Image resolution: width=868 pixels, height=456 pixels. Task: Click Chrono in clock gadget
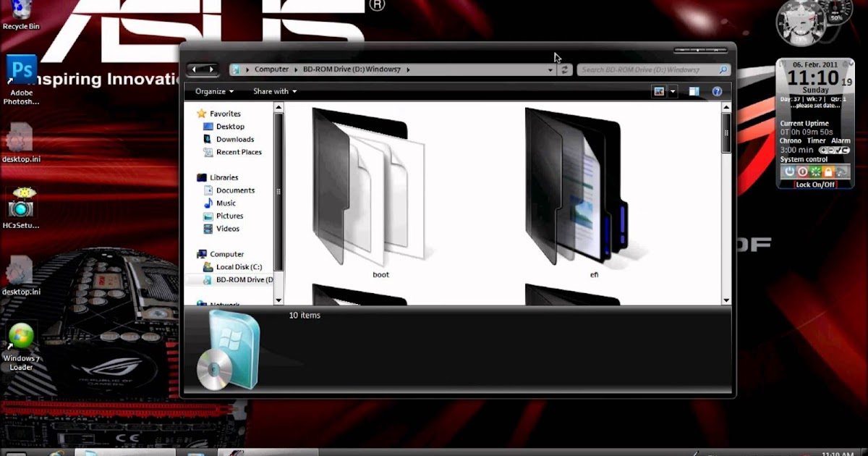pyautogui.click(x=791, y=141)
